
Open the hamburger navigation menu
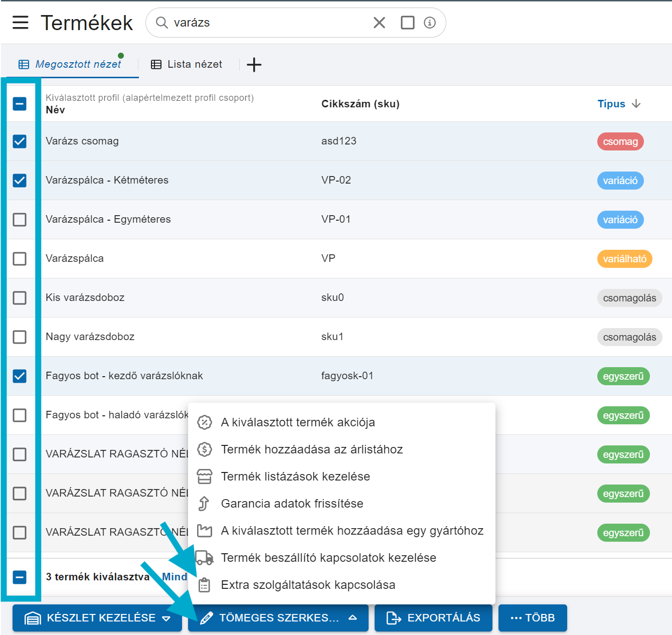point(20,23)
